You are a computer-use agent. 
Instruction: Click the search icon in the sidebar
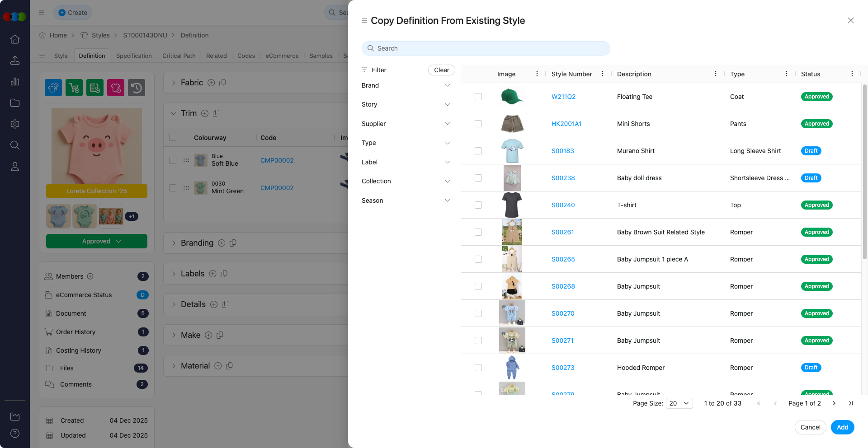point(15,145)
